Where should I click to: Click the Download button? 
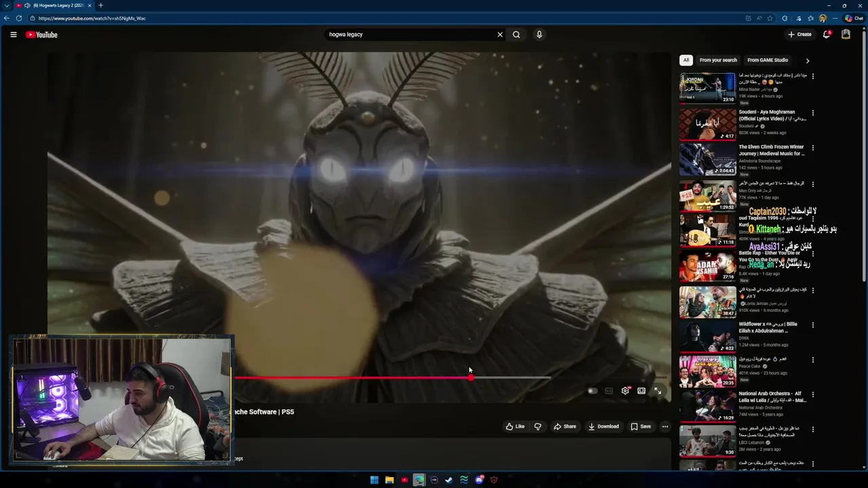[604, 426]
